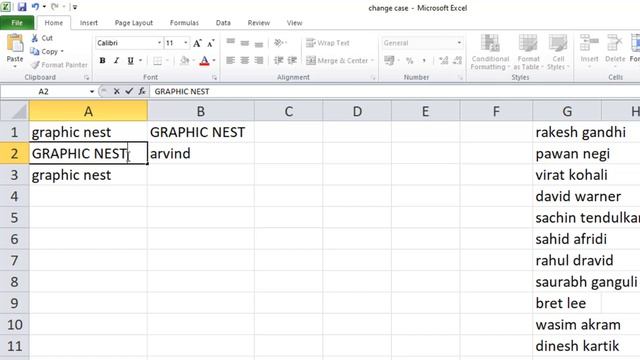Open Conditional Formatting menu
The width and height of the screenshot is (640, 360).
pyautogui.click(x=490, y=52)
